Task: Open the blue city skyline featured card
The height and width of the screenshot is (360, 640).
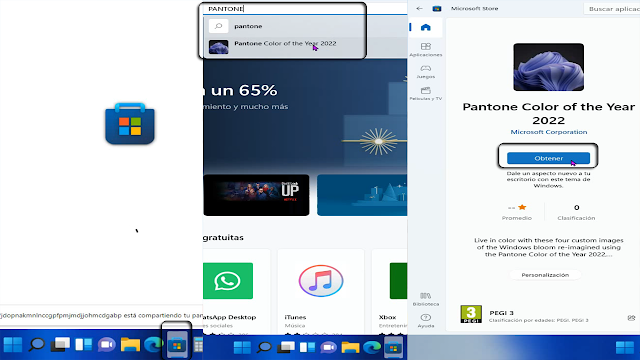Action: 362,195
